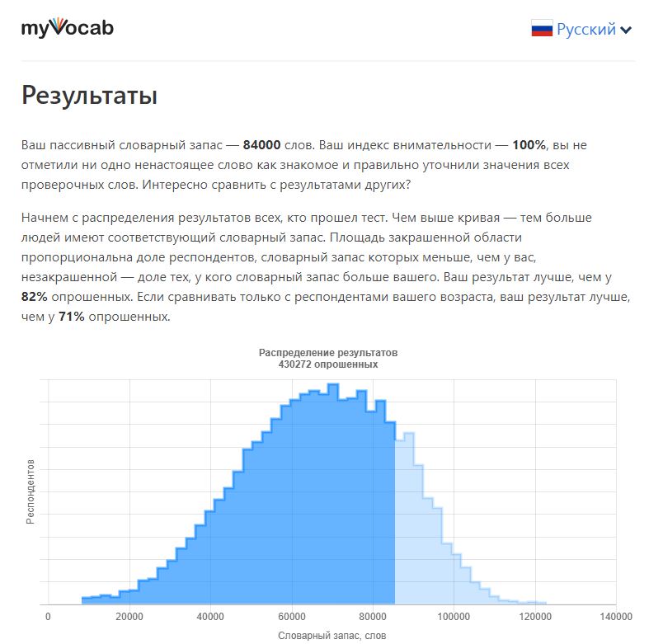The width and height of the screenshot is (663, 644).
Task: Click the 140000 x-axis label
Action: (x=616, y=617)
